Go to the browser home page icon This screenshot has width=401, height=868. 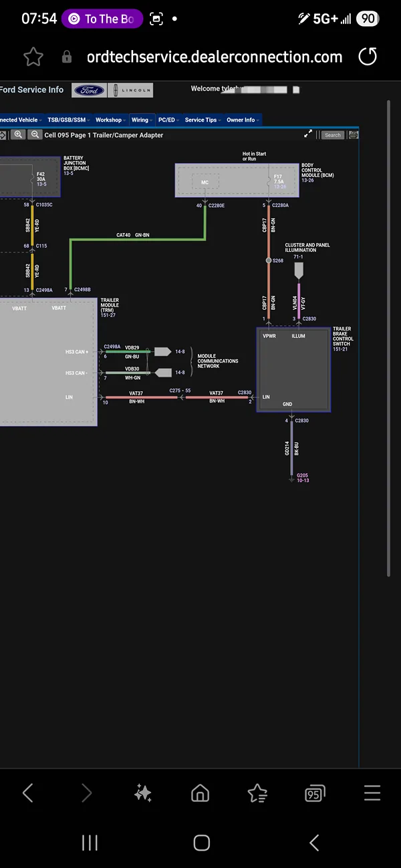(x=200, y=793)
